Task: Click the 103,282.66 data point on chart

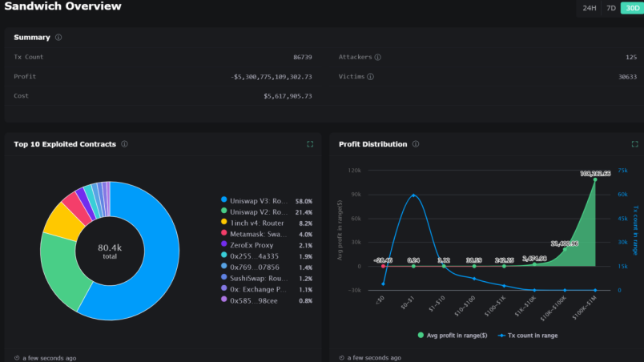Action: point(595,179)
